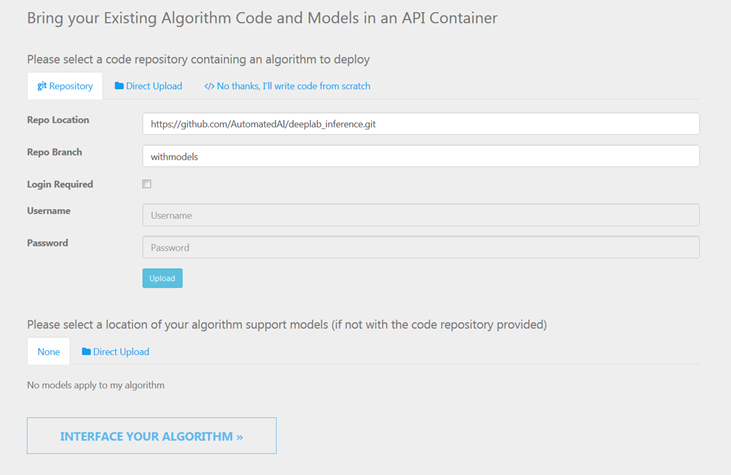This screenshot has height=475, width=731.
Task: Select the None models tab
Action: pyautogui.click(x=48, y=351)
